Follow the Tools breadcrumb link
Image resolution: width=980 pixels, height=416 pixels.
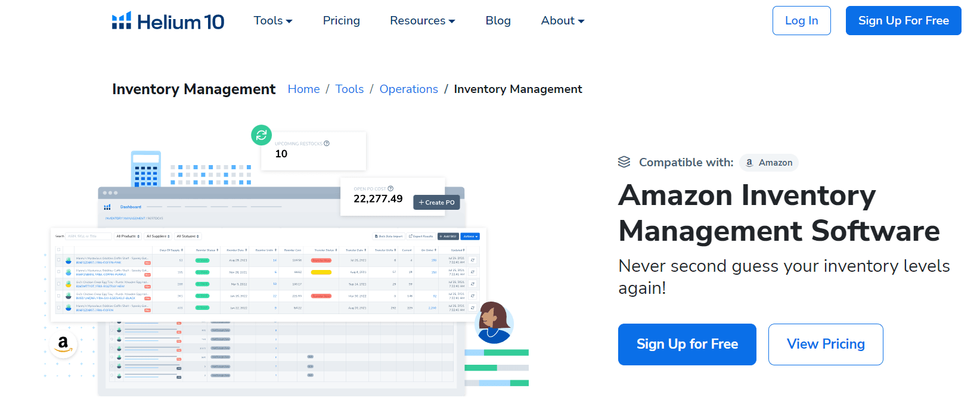(x=349, y=89)
